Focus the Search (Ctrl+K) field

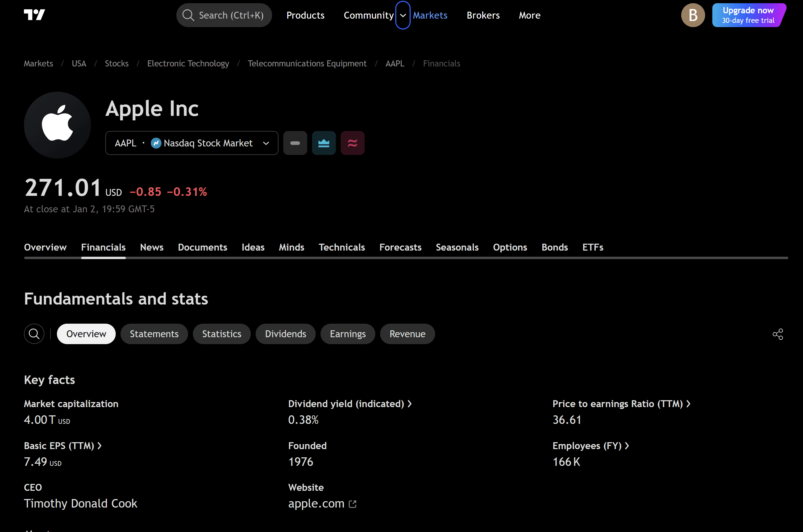(x=224, y=15)
